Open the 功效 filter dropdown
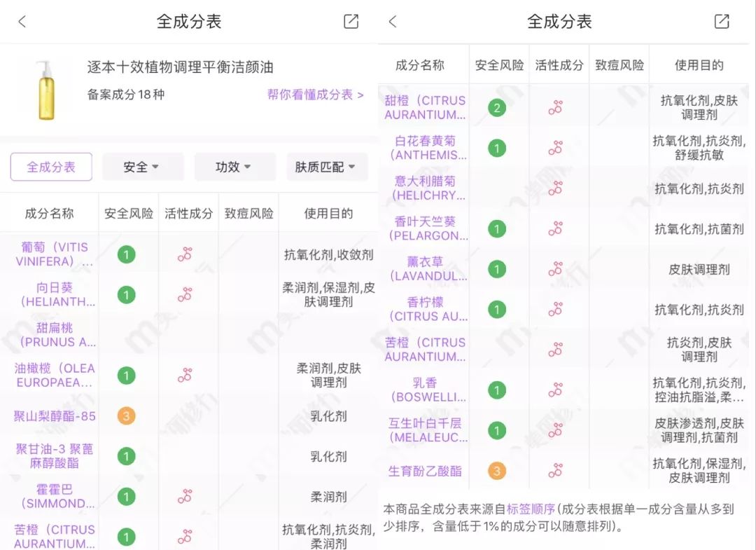This screenshot has width=756, height=550. click(234, 167)
